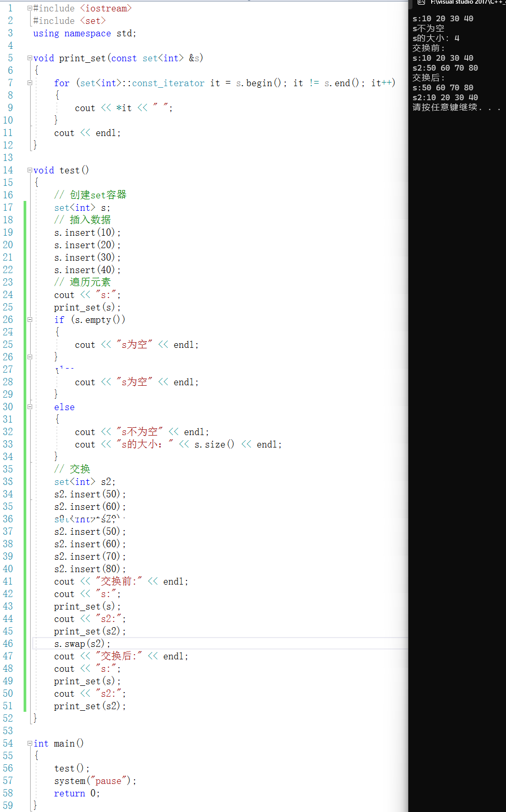Click console output 's的大小: 4'

click(436, 38)
